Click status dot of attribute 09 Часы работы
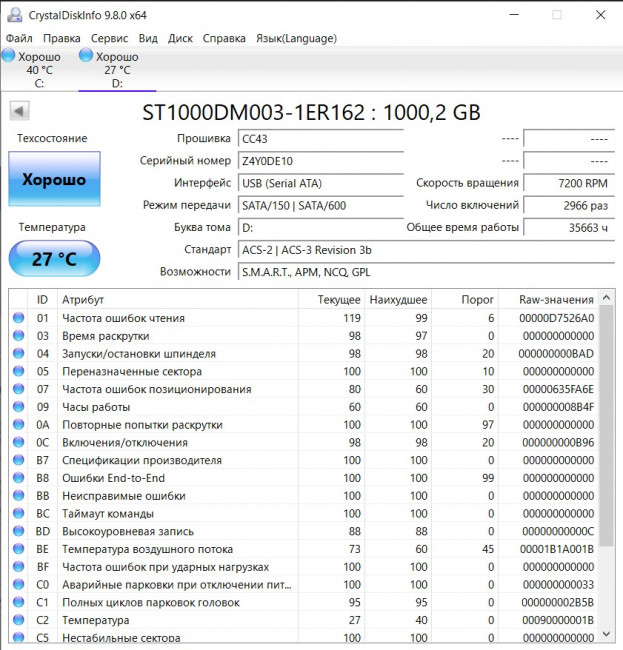Screen dimensions: 623x650 pos(18,407)
